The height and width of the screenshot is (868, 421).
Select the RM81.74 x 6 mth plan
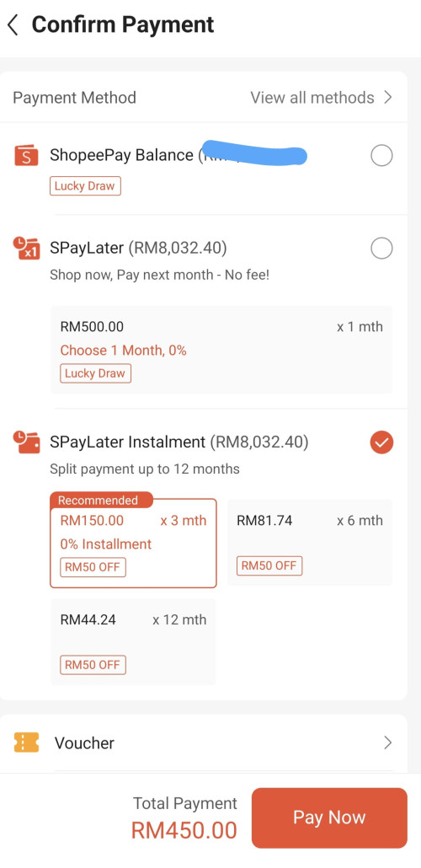(x=310, y=543)
